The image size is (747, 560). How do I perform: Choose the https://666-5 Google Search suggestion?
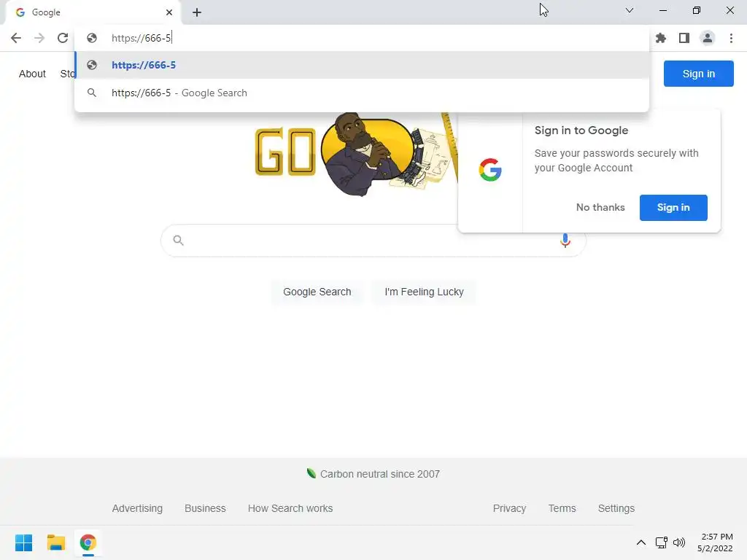tap(362, 93)
